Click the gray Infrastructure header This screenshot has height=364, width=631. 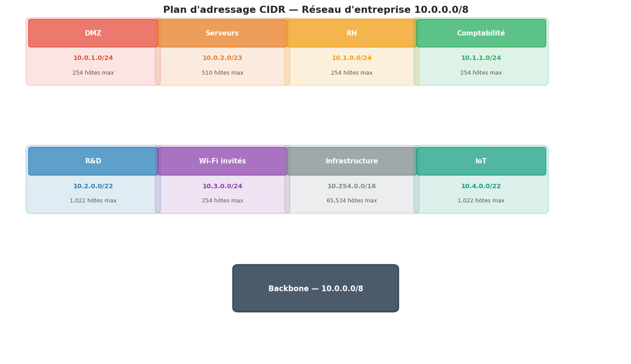(351, 161)
